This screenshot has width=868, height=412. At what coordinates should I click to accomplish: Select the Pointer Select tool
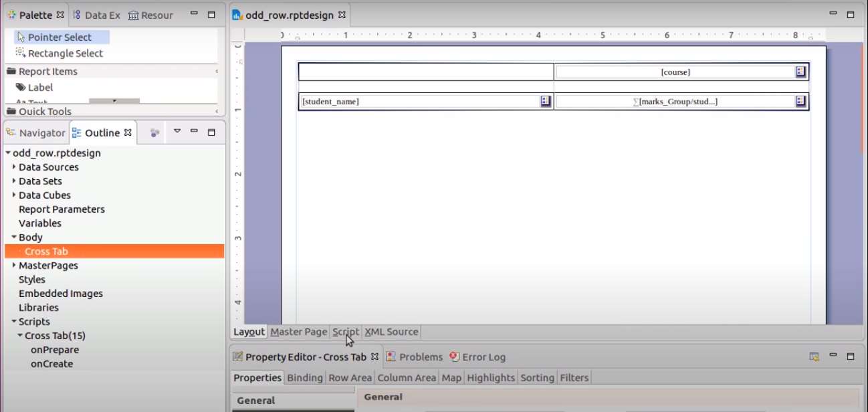[x=59, y=37]
